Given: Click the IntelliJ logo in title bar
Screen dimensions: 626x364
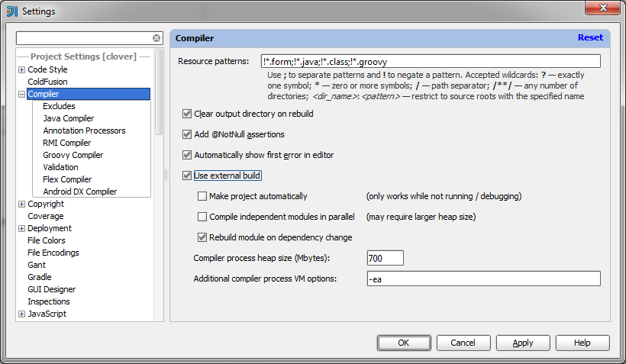Looking at the screenshot, I should 12,11.
